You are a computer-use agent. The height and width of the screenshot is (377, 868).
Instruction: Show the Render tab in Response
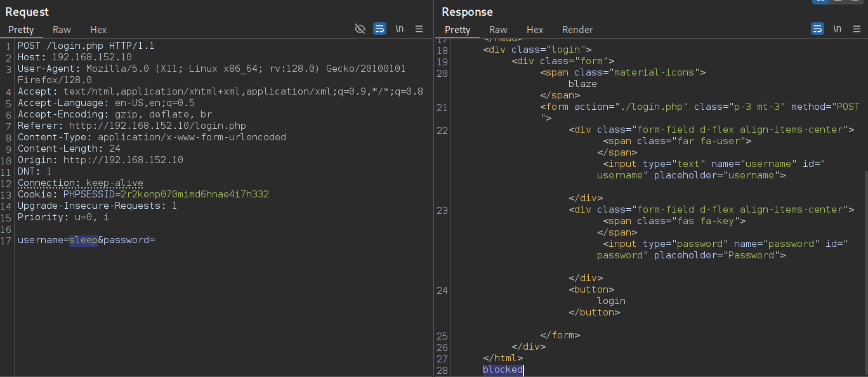(x=577, y=30)
